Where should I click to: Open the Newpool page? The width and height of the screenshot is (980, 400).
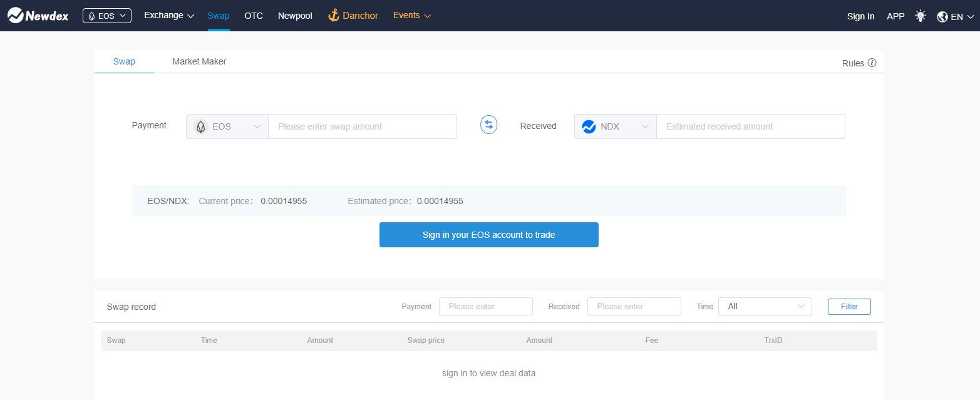(x=295, y=16)
